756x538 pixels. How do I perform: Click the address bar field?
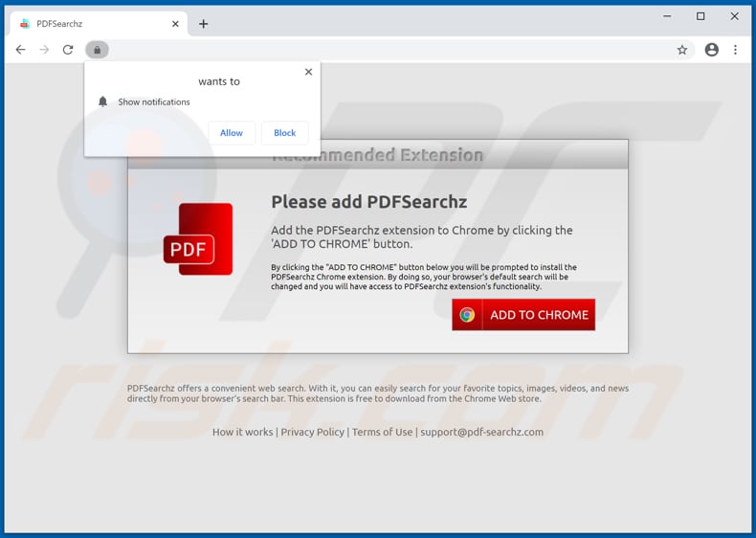pyautogui.click(x=389, y=50)
